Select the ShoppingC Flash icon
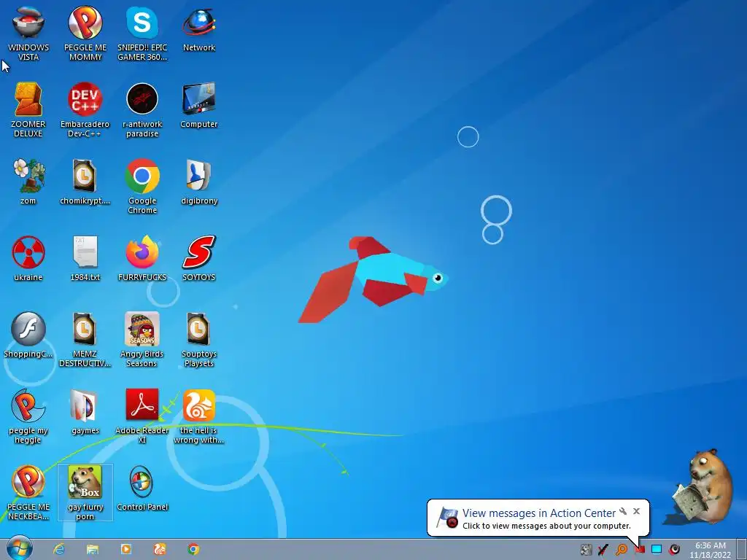747x560 pixels. (28, 335)
